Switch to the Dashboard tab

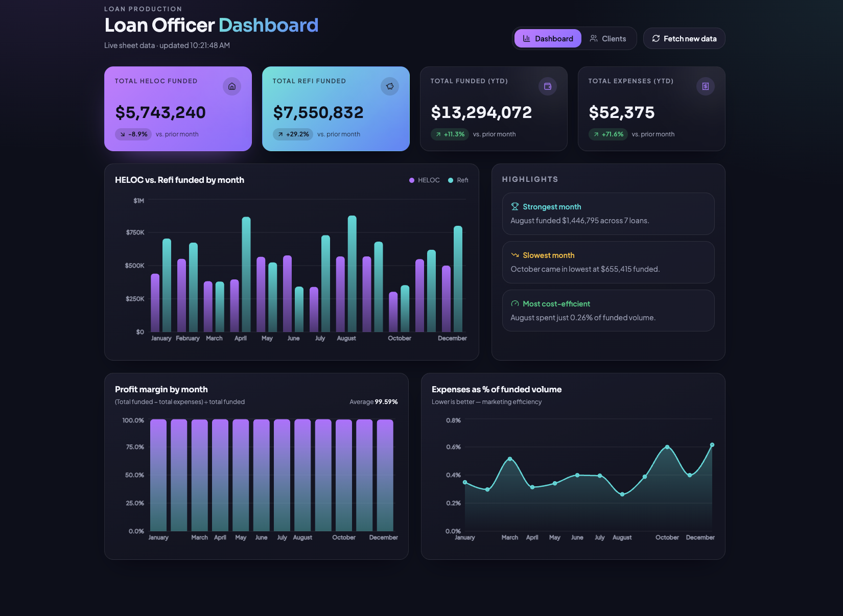548,38
